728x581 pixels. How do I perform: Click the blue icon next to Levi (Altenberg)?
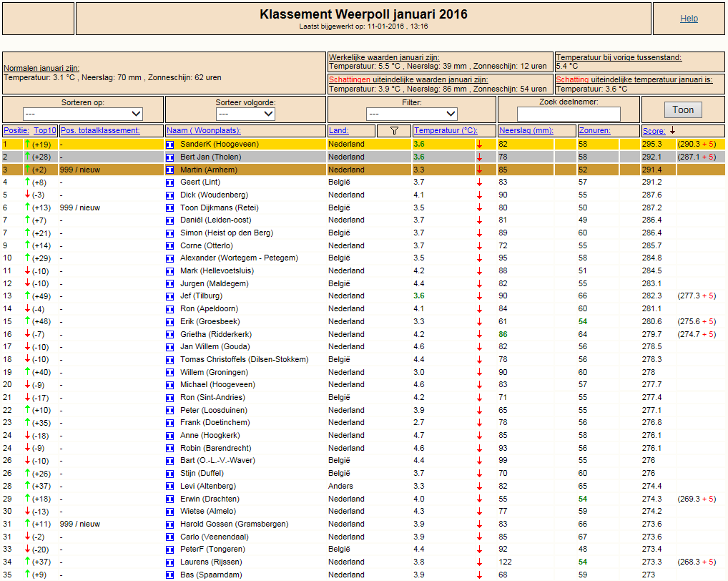170,487
